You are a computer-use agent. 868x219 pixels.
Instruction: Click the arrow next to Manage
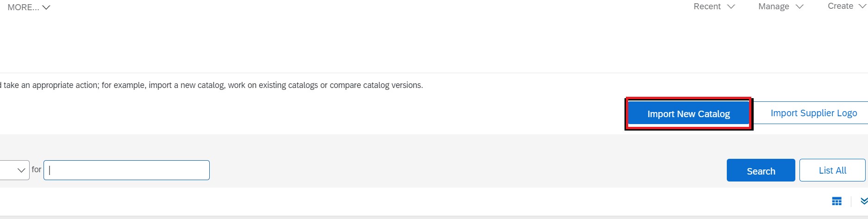[x=799, y=6]
